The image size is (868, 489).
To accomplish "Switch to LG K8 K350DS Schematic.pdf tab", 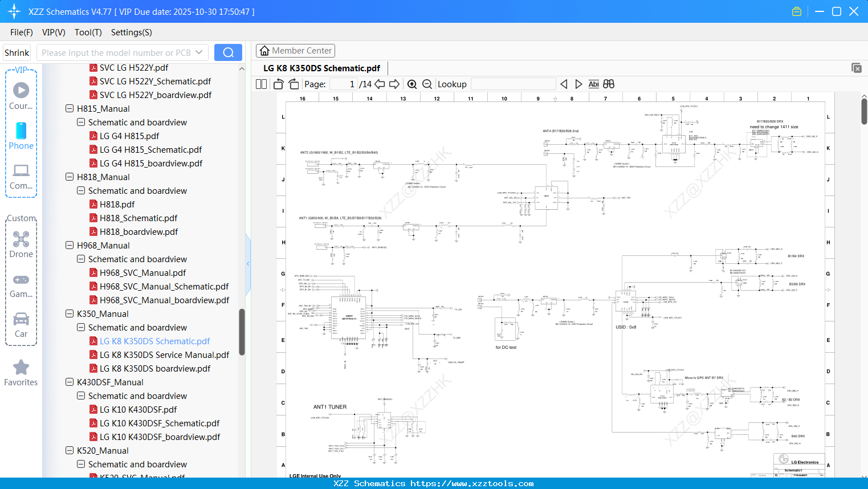I will click(x=321, y=68).
